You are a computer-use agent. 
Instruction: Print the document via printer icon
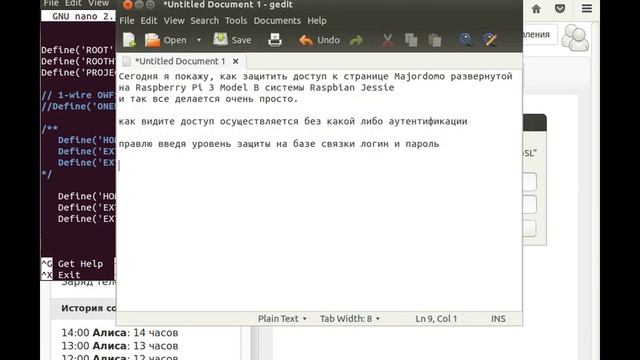tap(275, 40)
